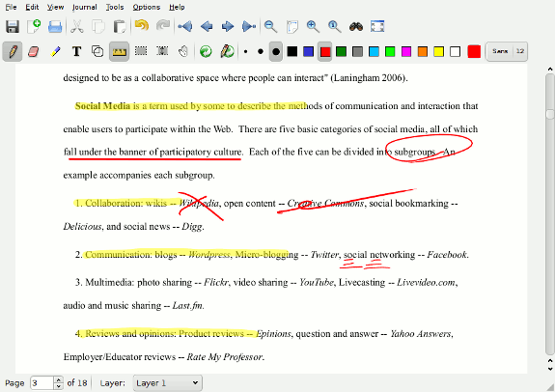Click the Copy icon in the toolbar

98,27
